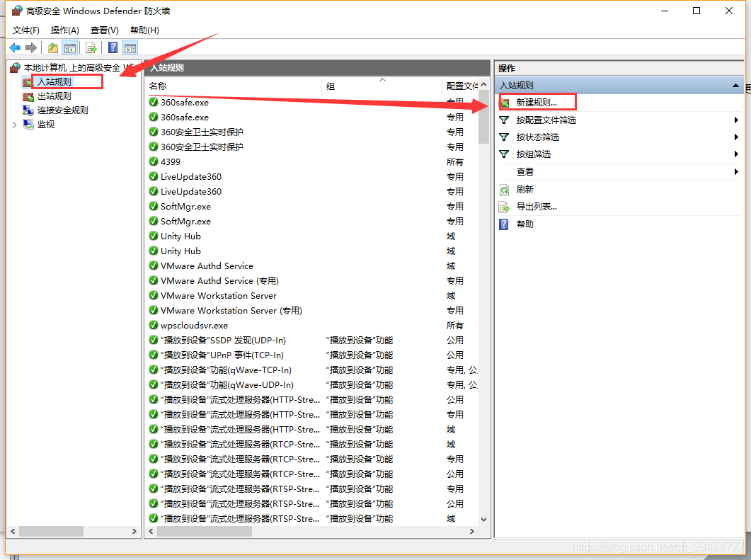This screenshot has height=560, width=751.
Task: Open the 按状态筛选 submenu arrow
Action: point(736,137)
